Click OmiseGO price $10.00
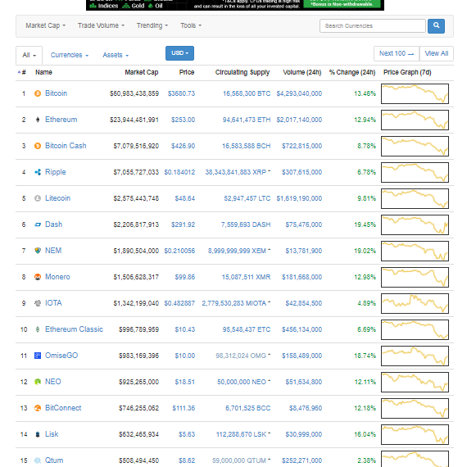The height and width of the screenshot is (467, 476). point(185,356)
